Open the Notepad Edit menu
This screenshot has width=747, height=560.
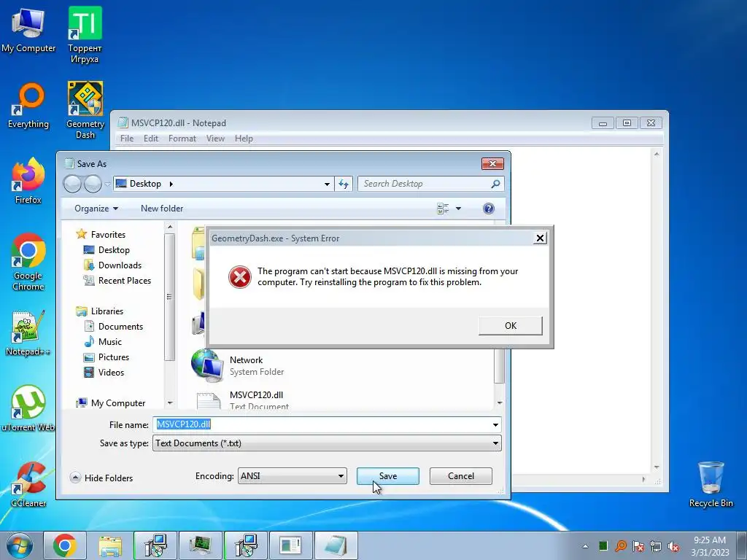(150, 139)
